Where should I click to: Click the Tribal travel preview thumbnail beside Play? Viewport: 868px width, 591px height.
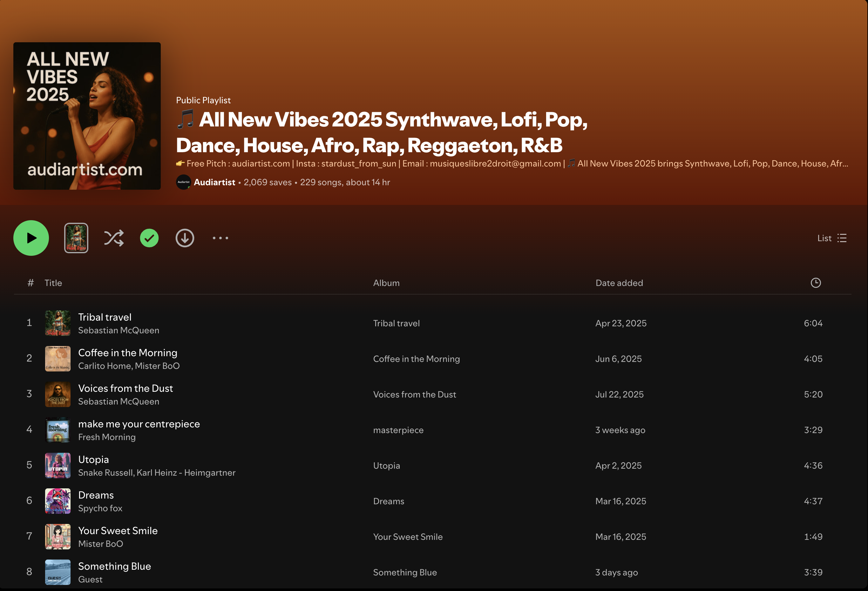tap(76, 238)
